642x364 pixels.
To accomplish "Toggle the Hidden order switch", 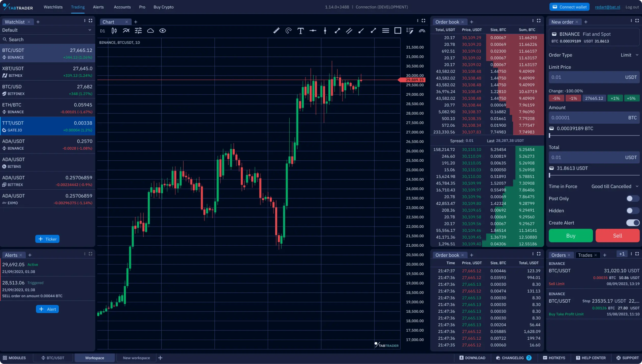I will pos(632,211).
